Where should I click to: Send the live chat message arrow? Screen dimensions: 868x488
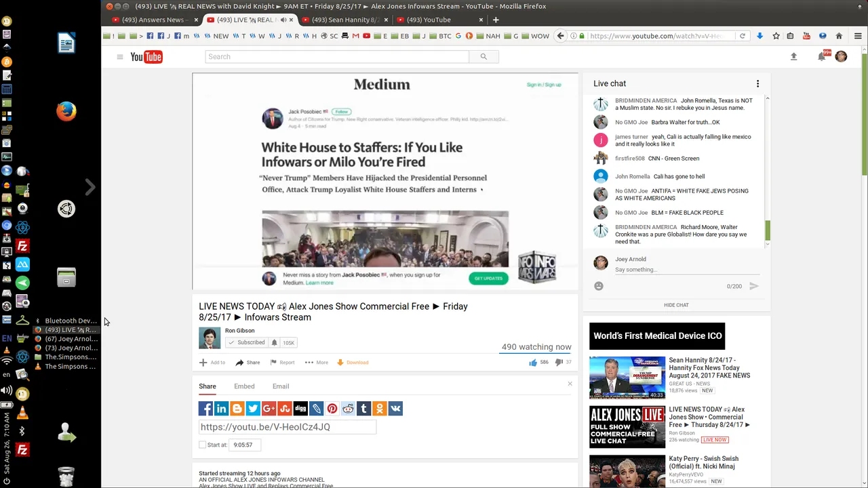tap(753, 286)
